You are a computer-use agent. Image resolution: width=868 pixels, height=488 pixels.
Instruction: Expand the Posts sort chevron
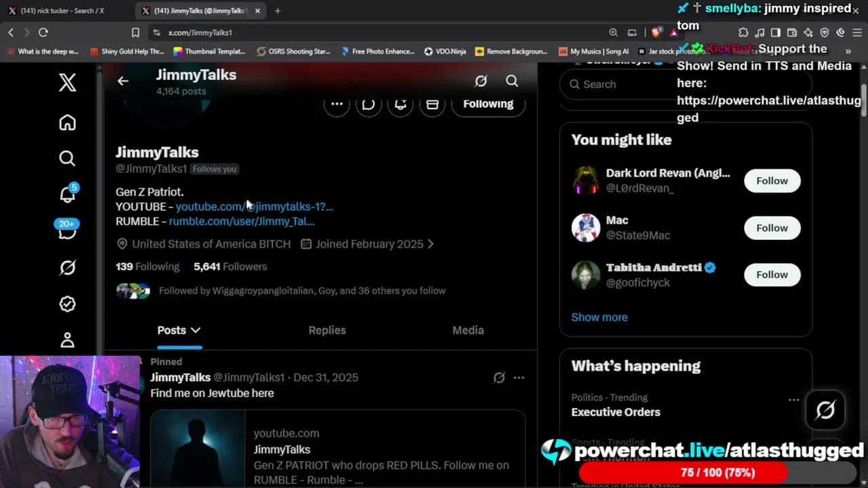tap(195, 330)
